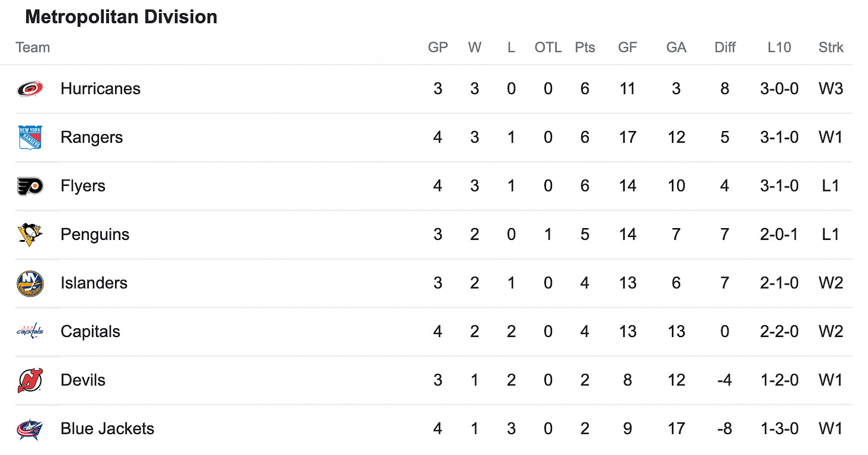The image size is (868, 455).
Task: Select the Capitals logo icon
Action: tap(30, 332)
